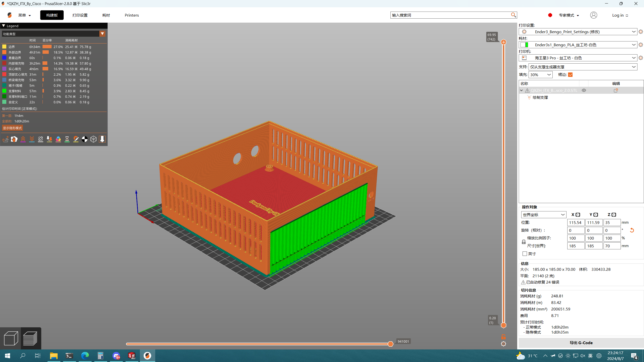644x362 pixels.
Task: Switch to the 3D editor view cube
Action: tap(11, 338)
